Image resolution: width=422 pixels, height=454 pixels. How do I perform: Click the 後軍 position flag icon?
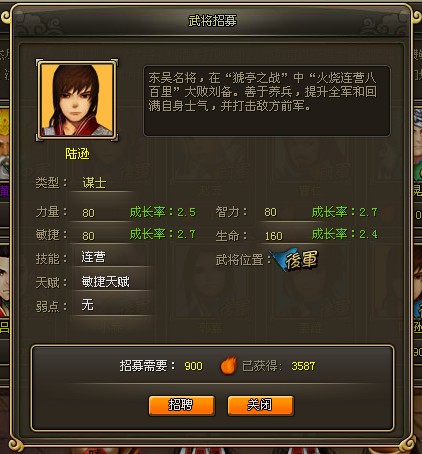(x=295, y=259)
